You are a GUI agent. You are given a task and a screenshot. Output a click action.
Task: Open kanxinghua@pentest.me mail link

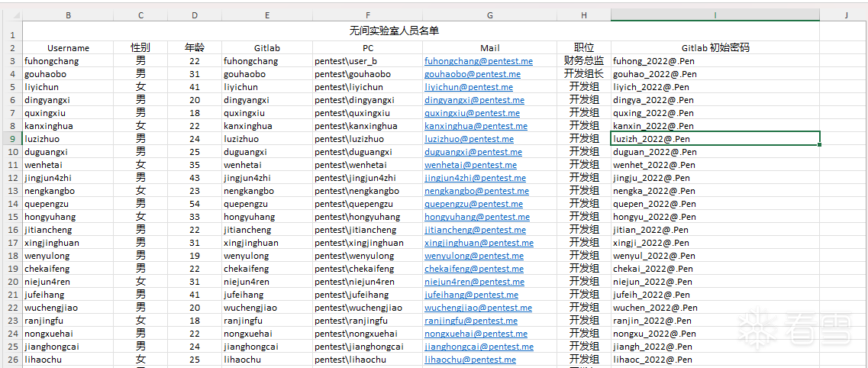point(476,126)
